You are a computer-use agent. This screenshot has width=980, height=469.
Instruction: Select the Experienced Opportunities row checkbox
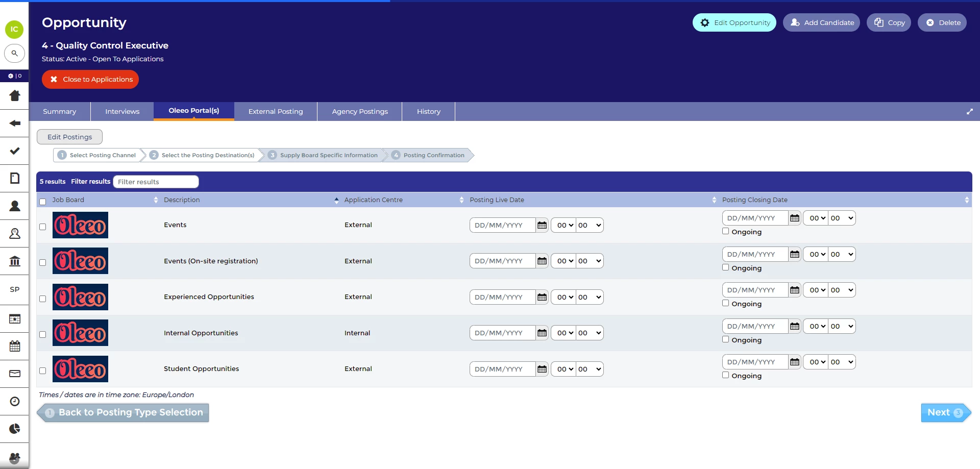(x=43, y=299)
